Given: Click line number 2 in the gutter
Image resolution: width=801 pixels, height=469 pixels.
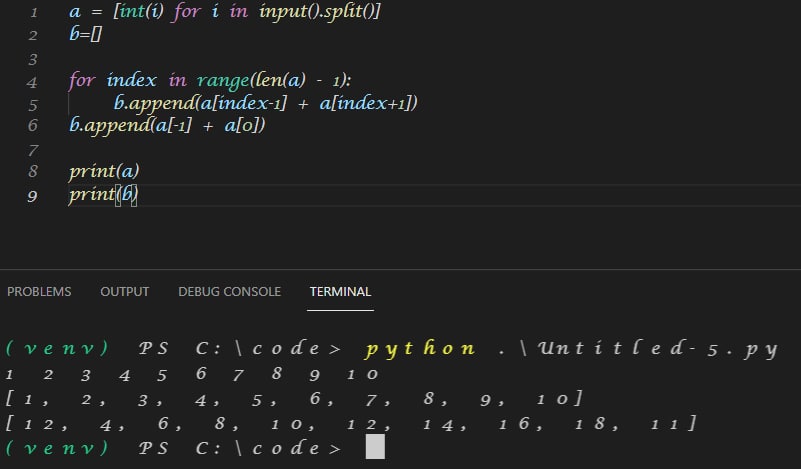Looking at the screenshot, I should [33, 35].
